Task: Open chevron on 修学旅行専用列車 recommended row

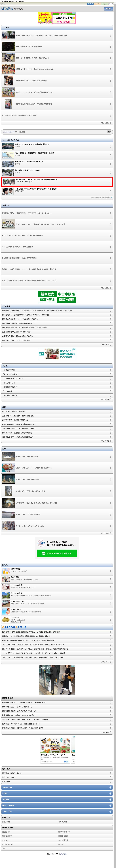Action: 110,182
